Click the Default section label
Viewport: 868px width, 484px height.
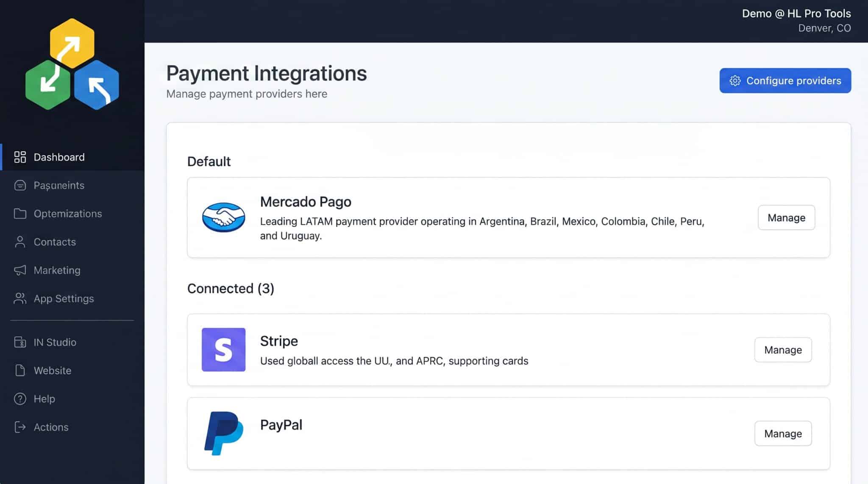[209, 161]
